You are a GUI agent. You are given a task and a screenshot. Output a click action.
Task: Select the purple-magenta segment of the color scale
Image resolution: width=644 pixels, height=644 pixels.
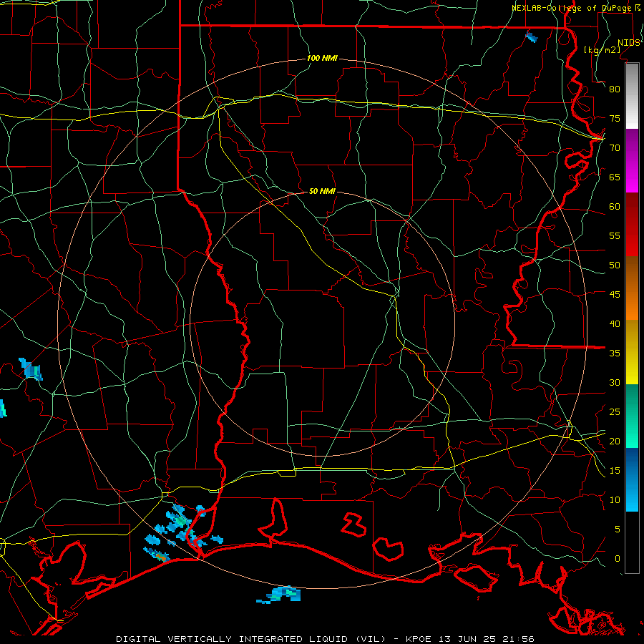click(632, 161)
